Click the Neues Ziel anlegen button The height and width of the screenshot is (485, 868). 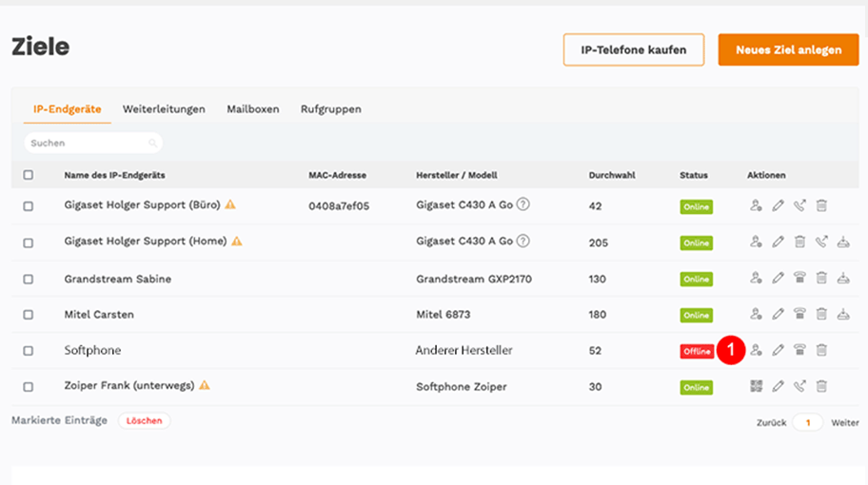point(788,49)
